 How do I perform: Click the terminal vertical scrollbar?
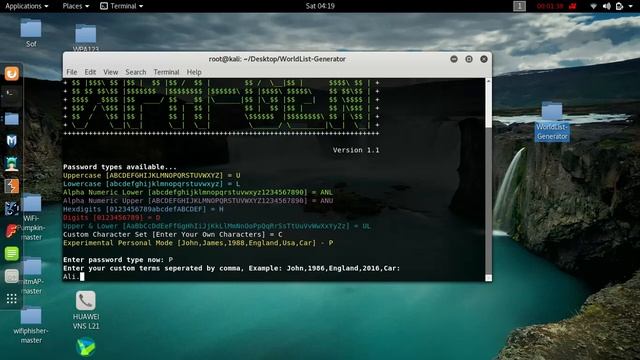coord(488,180)
